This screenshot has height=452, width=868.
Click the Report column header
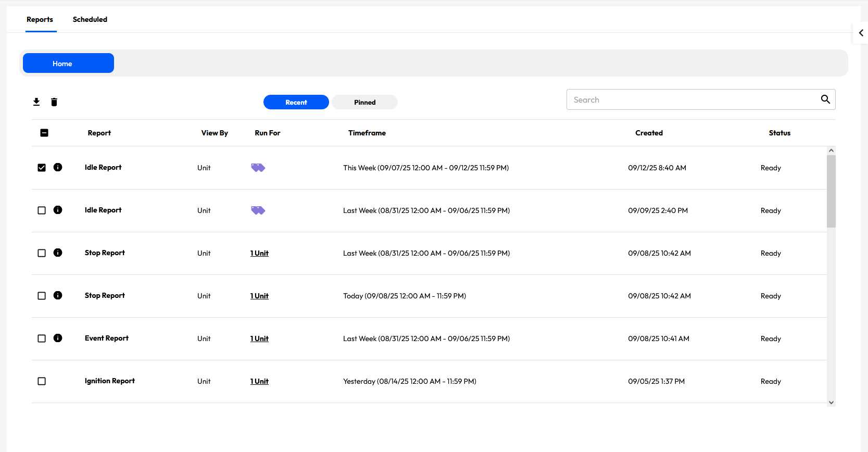[x=99, y=133]
